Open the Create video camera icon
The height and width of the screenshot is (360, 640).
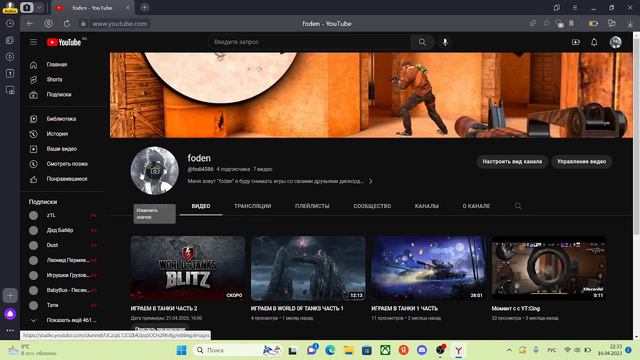tap(576, 42)
